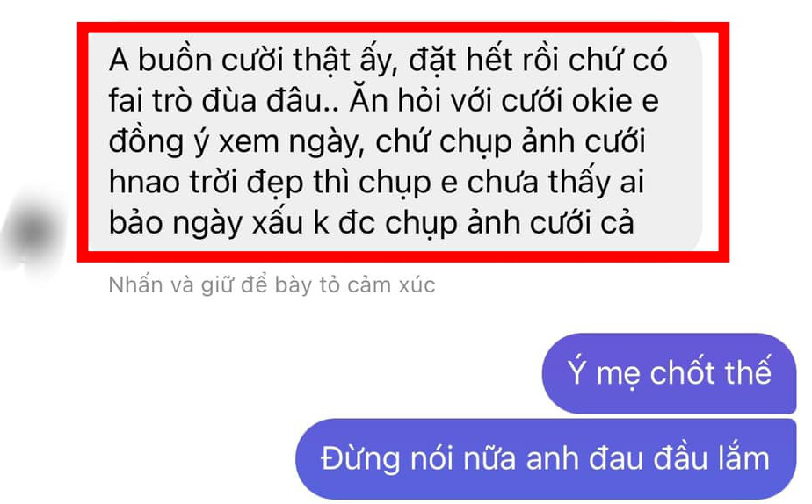The image size is (812, 504).
Task: Click the words 'Ăn hỏi' in the message
Action: 395,100
